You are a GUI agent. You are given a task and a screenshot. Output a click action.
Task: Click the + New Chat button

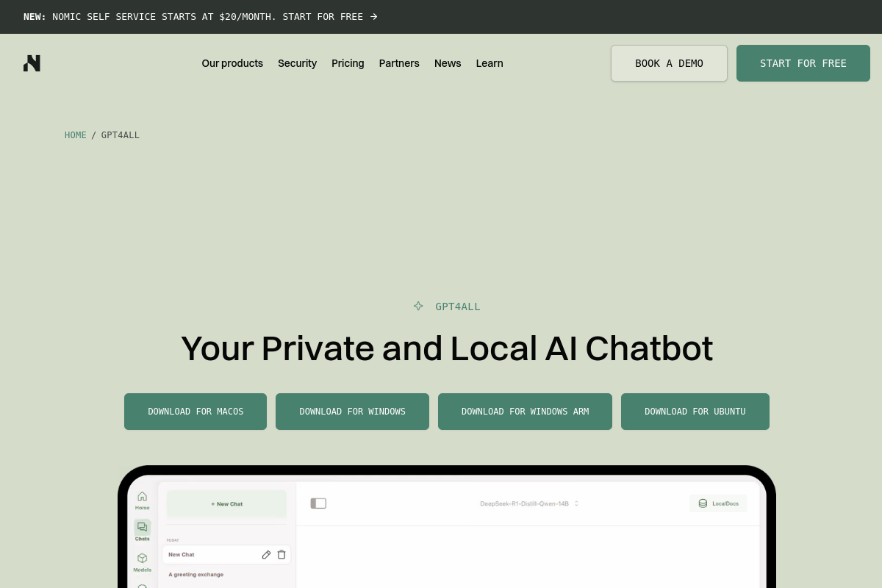(x=226, y=504)
